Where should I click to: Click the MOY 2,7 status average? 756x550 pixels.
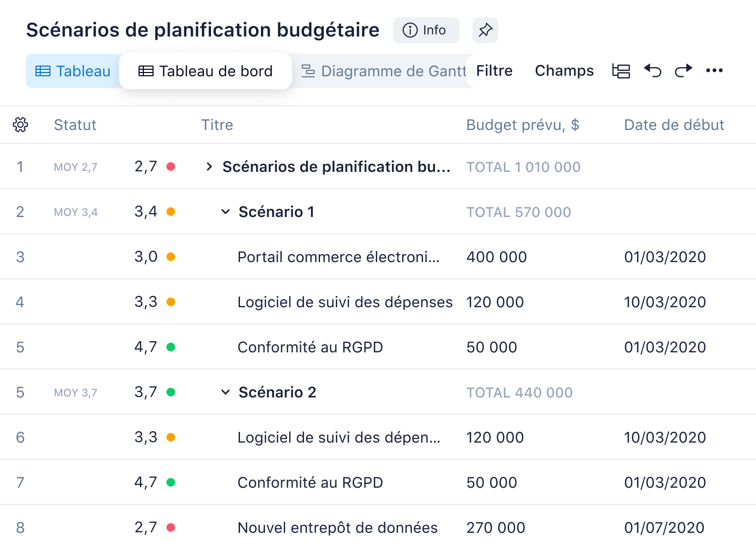(75, 167)
